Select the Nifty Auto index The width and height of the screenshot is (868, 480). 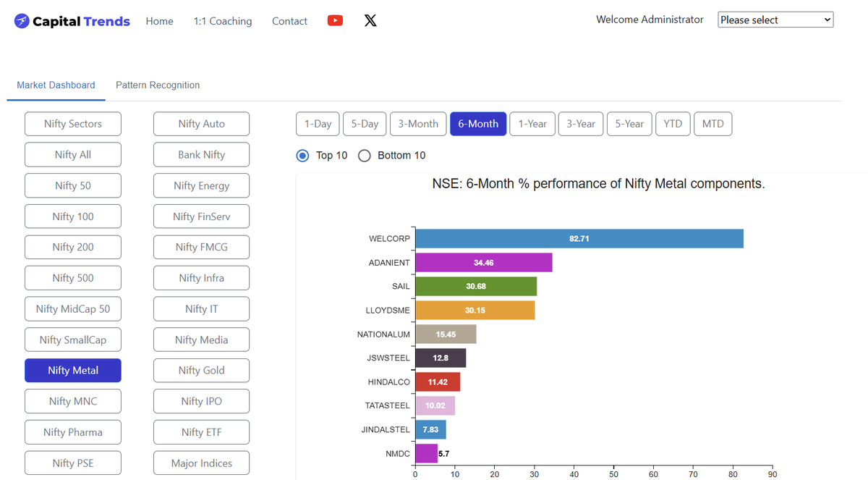tap(202, 124)
